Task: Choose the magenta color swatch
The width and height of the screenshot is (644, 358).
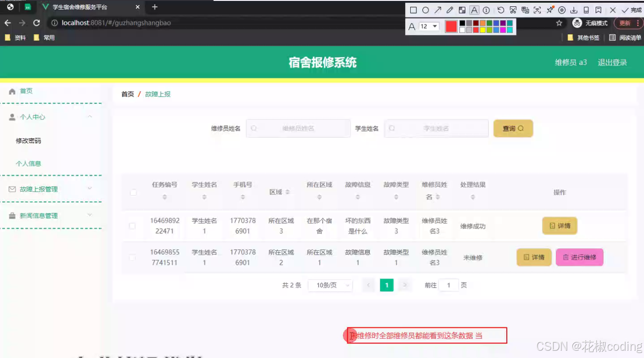Action: click(x=503, y=30)
